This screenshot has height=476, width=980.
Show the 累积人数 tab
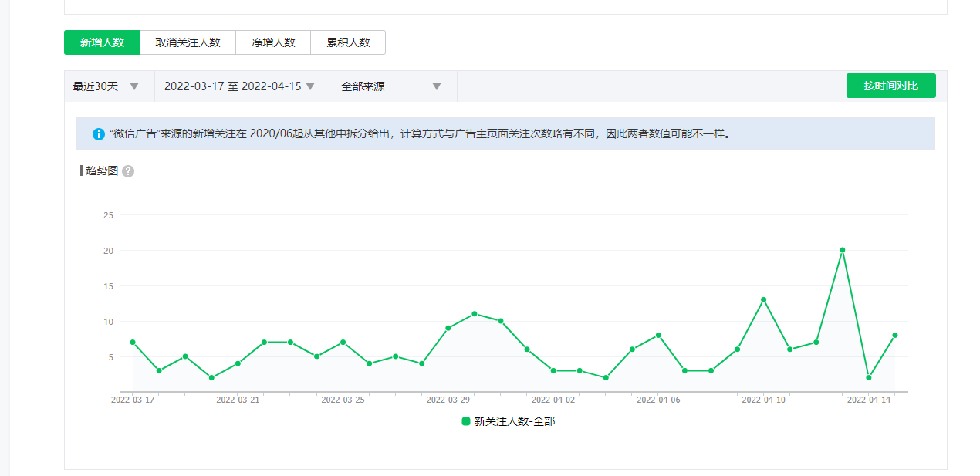pos(348,42)
